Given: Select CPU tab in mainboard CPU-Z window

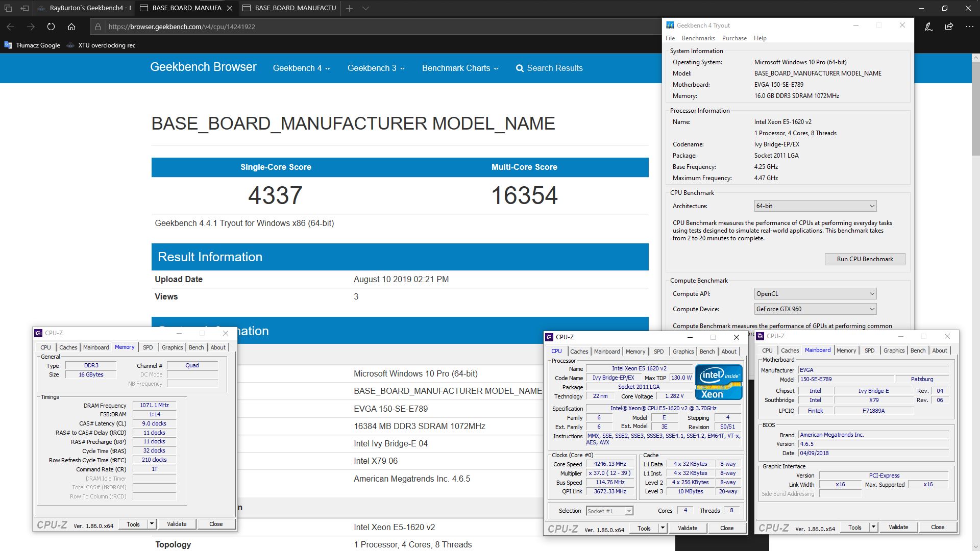Looking at the screenshot, I should click(x=767, y=350).
